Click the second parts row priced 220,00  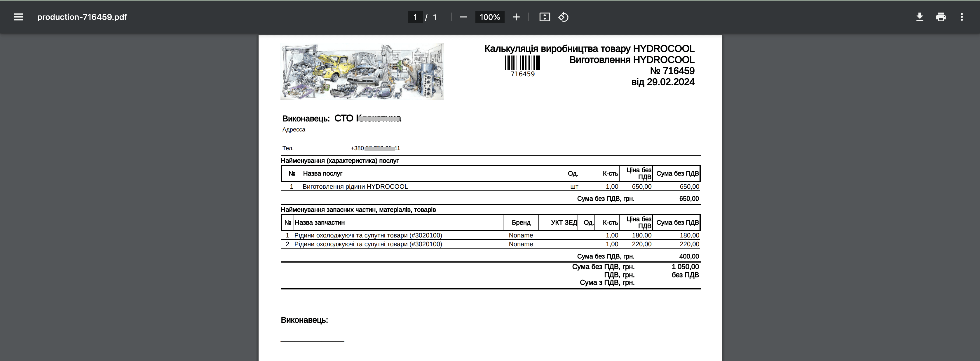point(368,244)
